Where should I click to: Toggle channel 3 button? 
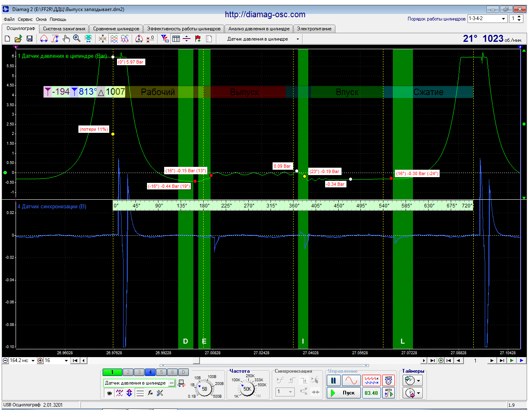(x=139, y=372)
